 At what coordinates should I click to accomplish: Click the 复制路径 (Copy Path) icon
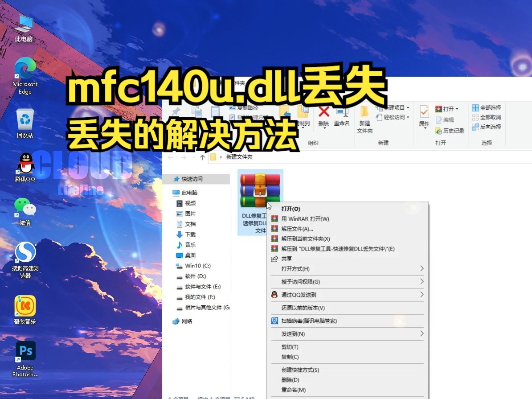[x=243, y=107]
